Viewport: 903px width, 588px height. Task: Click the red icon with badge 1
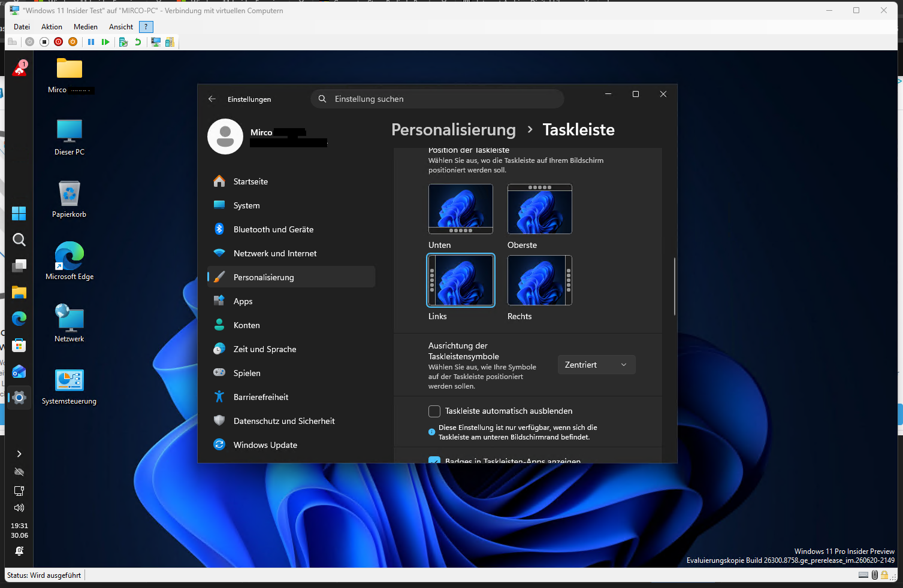click(x=20, y=68)
